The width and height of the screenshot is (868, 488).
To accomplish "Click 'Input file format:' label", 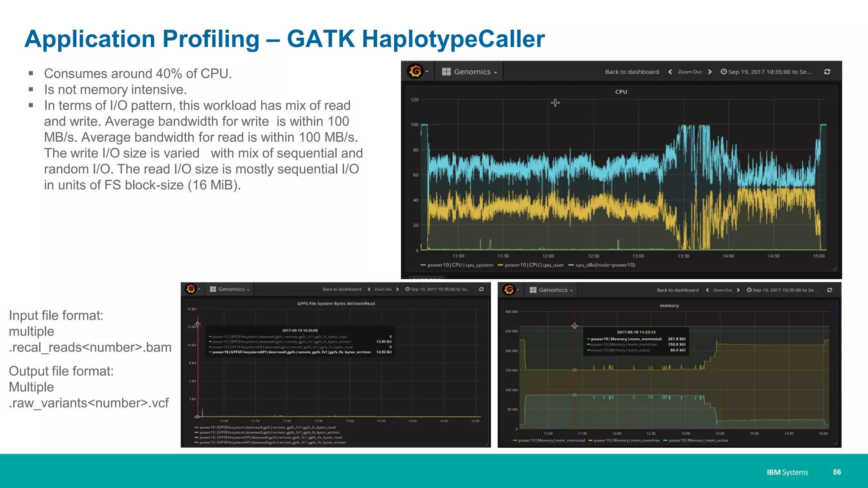I will point(56,316).
